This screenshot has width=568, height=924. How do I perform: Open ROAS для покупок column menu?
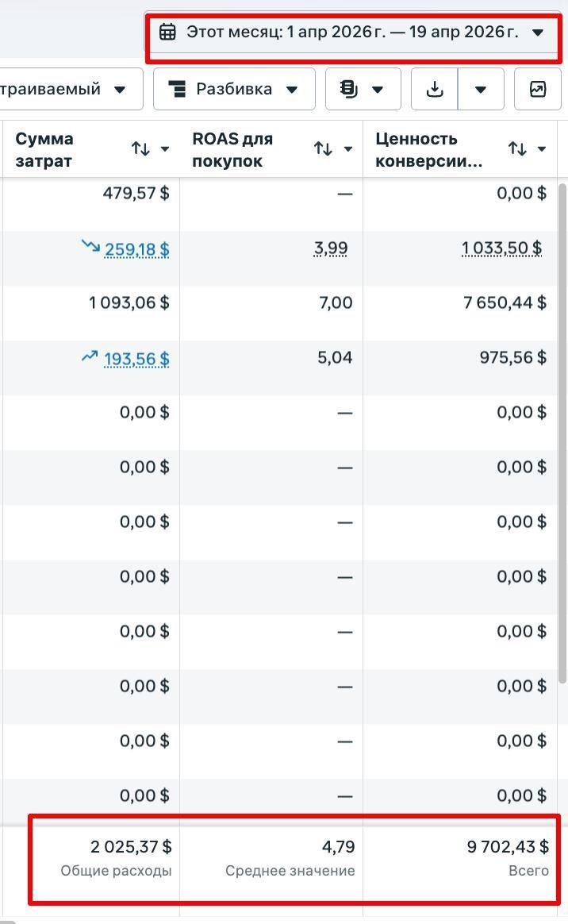coord(348,149)
